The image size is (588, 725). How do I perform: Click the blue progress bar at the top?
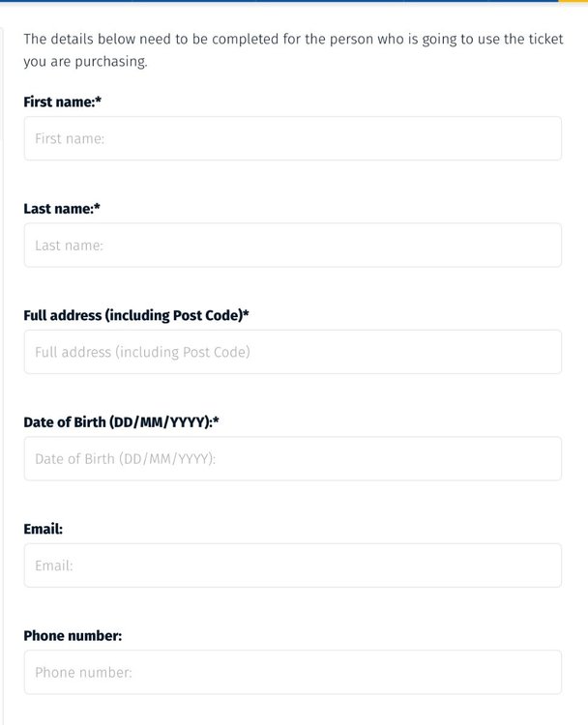pos(279,1)
